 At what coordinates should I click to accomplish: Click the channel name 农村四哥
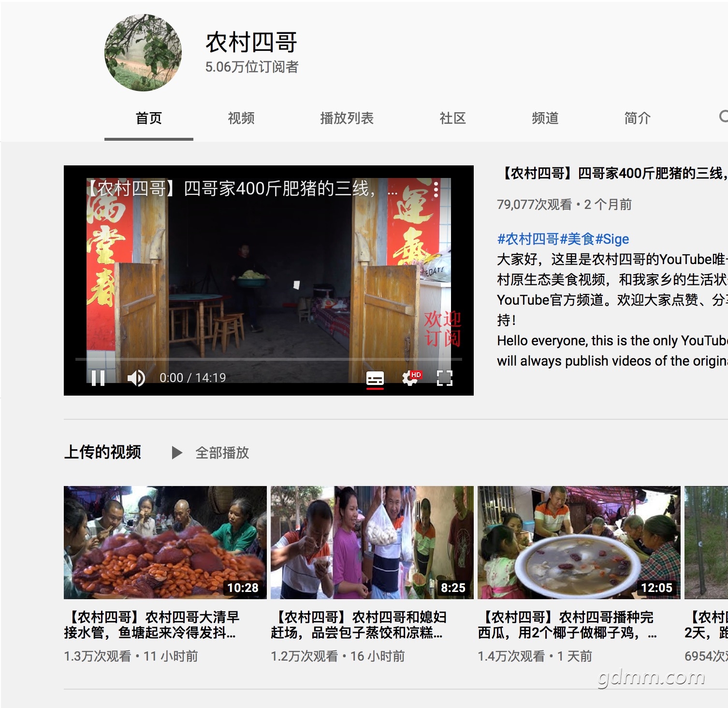tap(251, 42)
